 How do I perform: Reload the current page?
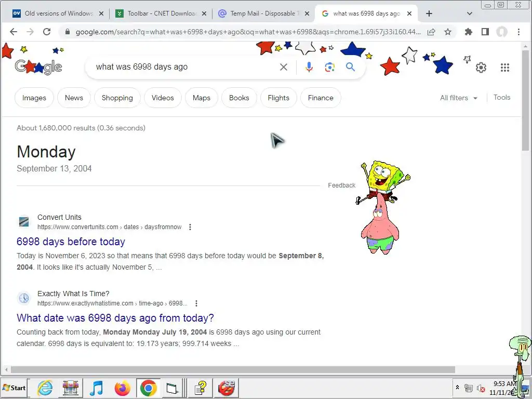tap(47, 32)
